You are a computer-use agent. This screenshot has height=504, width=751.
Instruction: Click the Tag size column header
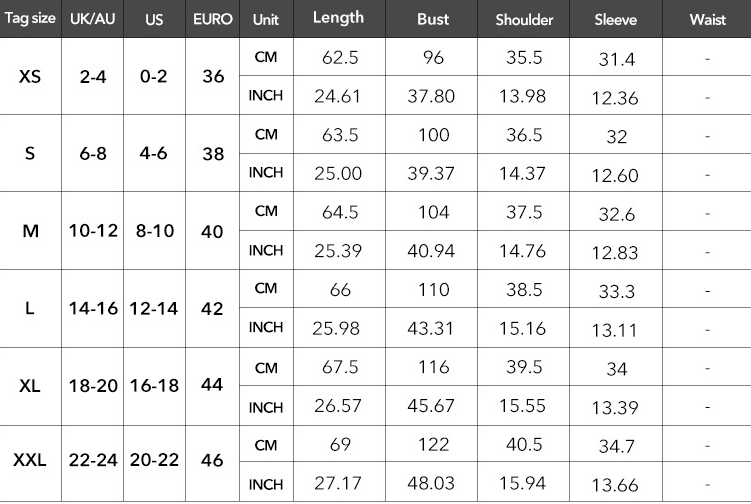[30, 19]
